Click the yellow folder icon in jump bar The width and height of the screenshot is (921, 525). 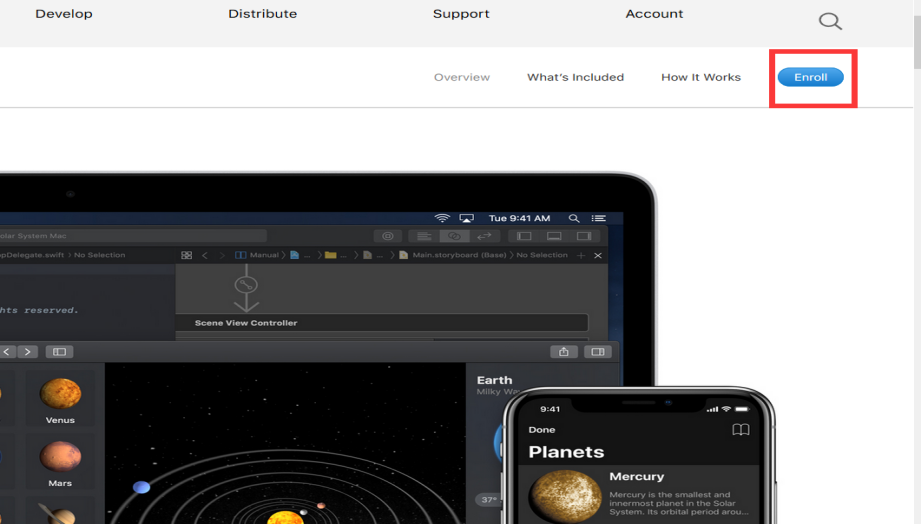coord(331,255)
